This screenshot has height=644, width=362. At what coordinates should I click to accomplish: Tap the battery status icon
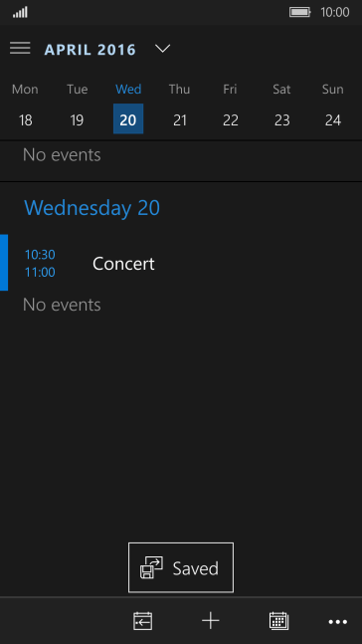pyautogui.click(x=300, y=12)
